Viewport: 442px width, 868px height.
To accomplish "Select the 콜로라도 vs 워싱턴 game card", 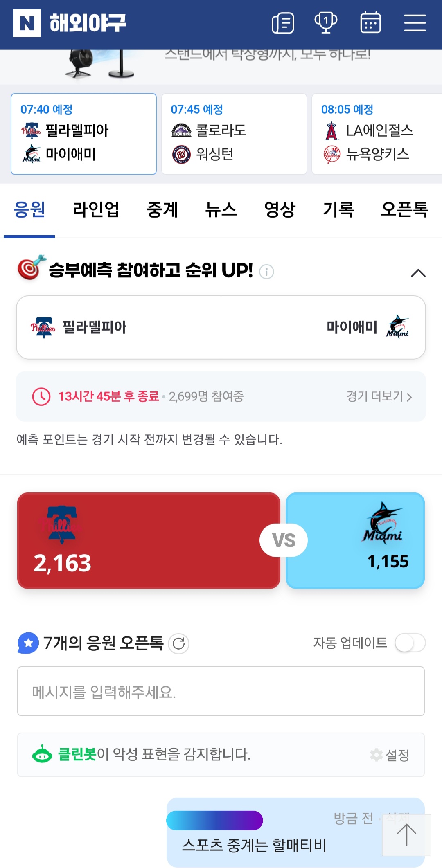I will tap(234, 134).
